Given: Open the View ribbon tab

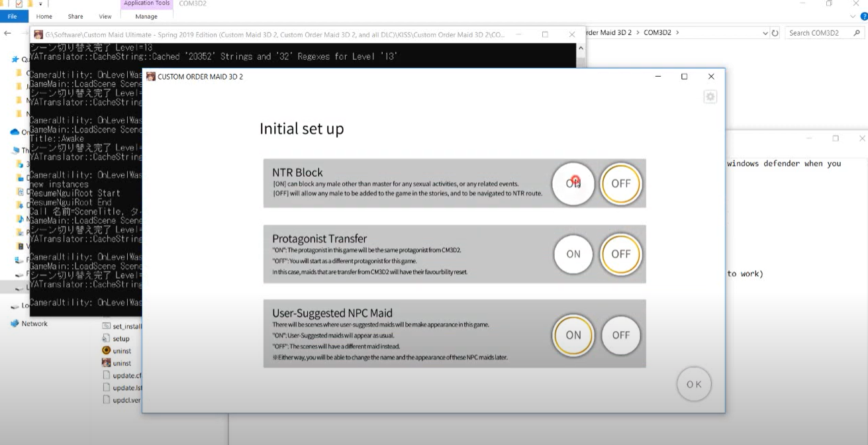Looking at the screenshot, I should click(105, 17).
